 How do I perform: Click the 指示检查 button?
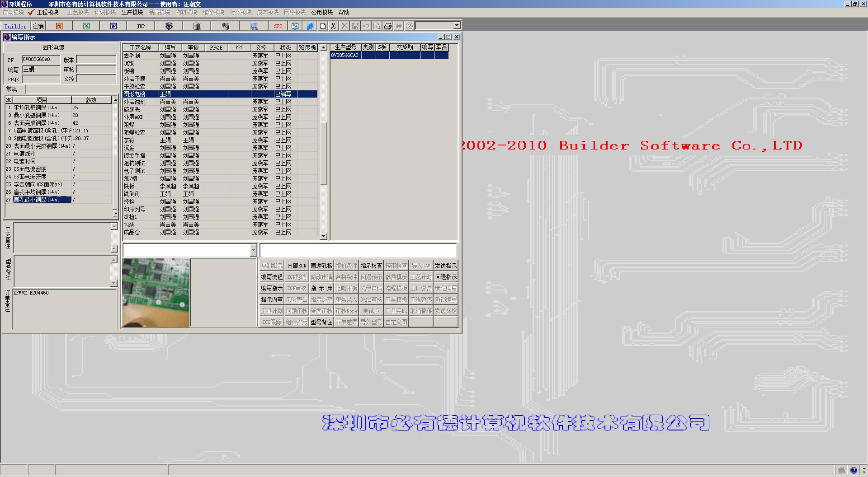tap(371, 266)
